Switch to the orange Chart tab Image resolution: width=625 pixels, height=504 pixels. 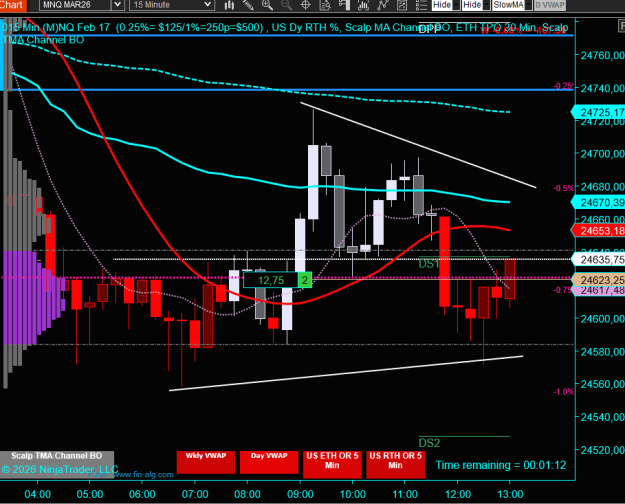pos(13,5)
